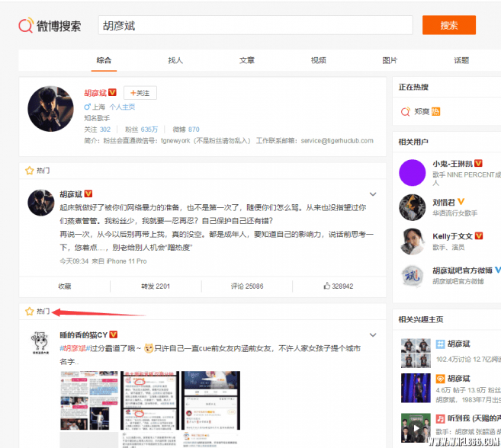
Task: Click the gold V badge next to 刘惜君
Action: coord(461,202)
